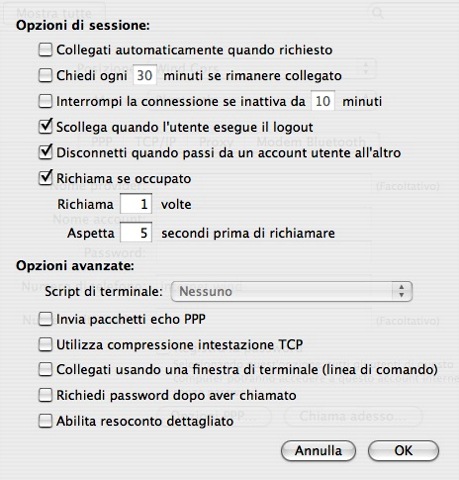Image resolution: width=459 pixels, height=480 pixels.
Task: Check the Chiedi ogni minuti option
Action: 45,75
